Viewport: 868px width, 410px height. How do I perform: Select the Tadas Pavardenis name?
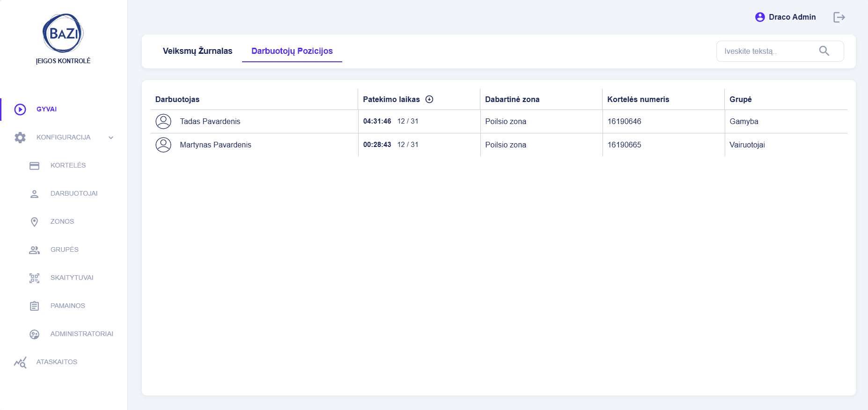[210, 121]
